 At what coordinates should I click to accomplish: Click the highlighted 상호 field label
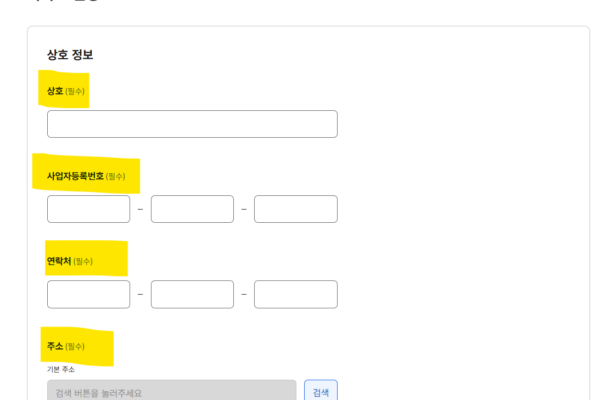click(55, 91)
